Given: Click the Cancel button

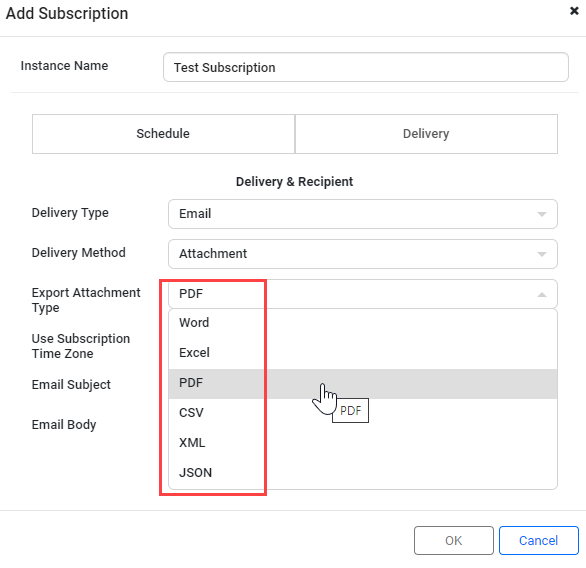Looking at the screenshot, I should click(539, 540).
